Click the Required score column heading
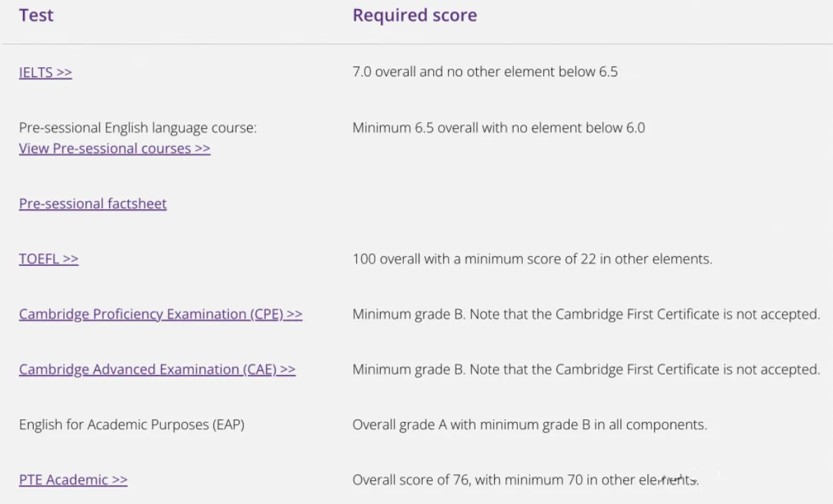Screen dimensions: 833x504 [414, 15]
